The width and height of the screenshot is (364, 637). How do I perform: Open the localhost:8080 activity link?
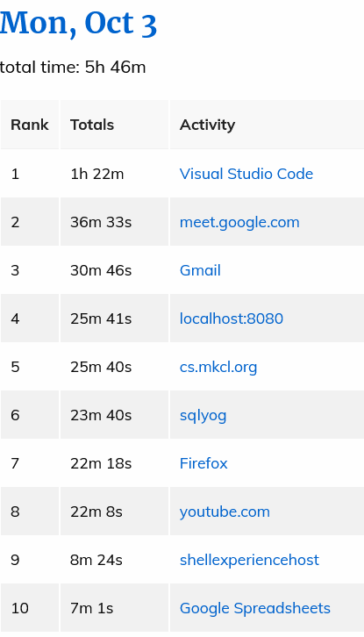click(232, 318)
